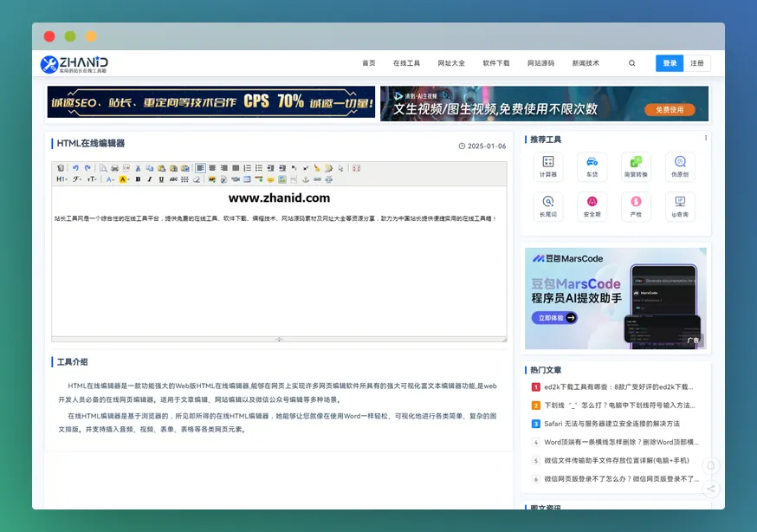
Task: Select the 安全期 tool icon in recommended tools
Action: pyautogui.click(x=592, y=206)
